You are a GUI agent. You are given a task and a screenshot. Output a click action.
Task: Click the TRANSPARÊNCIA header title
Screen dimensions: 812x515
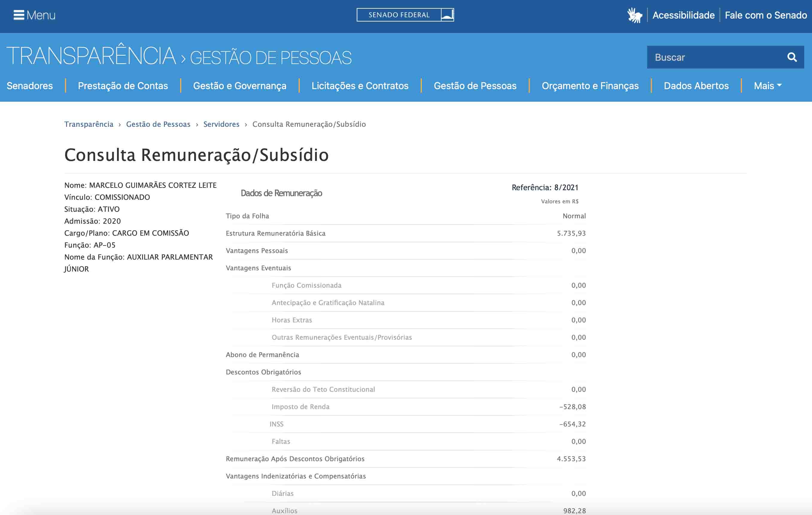pos(91,56)
